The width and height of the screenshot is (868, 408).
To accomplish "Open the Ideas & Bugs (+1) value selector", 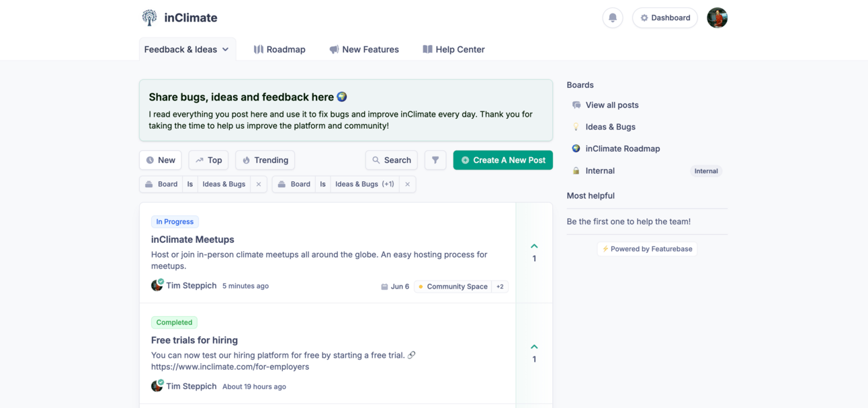I will (365, 184).
